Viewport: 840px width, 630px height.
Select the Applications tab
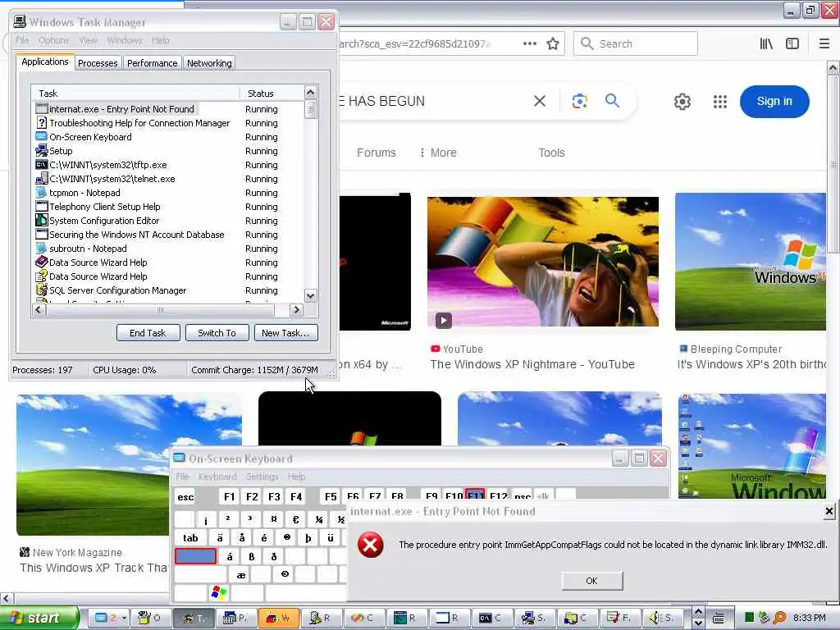click(x=45, y=62)
